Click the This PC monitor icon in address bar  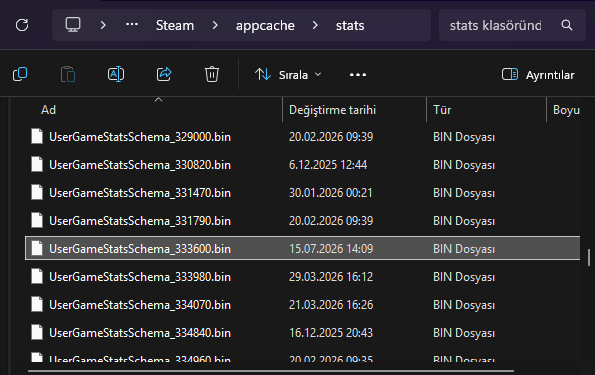click(73, 25)
